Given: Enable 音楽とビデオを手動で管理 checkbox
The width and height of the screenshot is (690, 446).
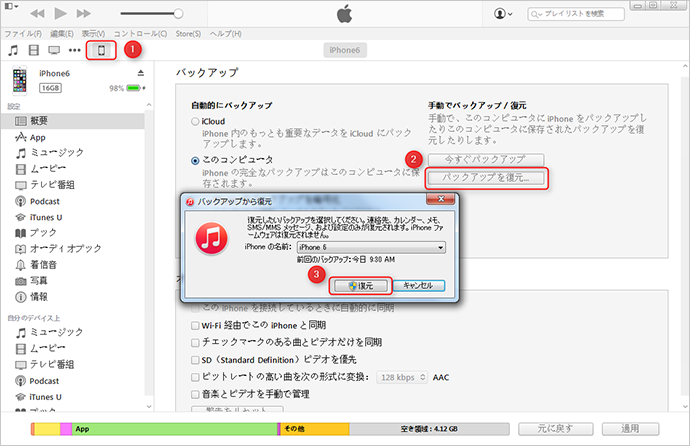Looking at the screenshot, I should coord(195,394).
